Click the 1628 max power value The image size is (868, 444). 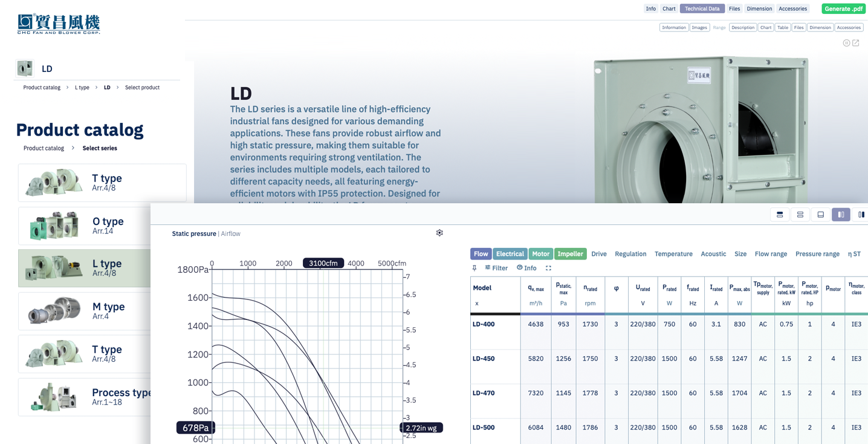click(x=739, y=428)
